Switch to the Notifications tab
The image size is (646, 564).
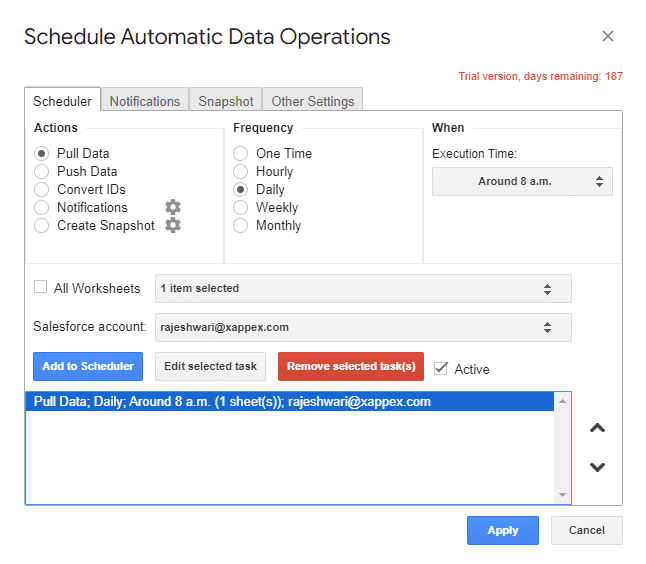(145, 101)
